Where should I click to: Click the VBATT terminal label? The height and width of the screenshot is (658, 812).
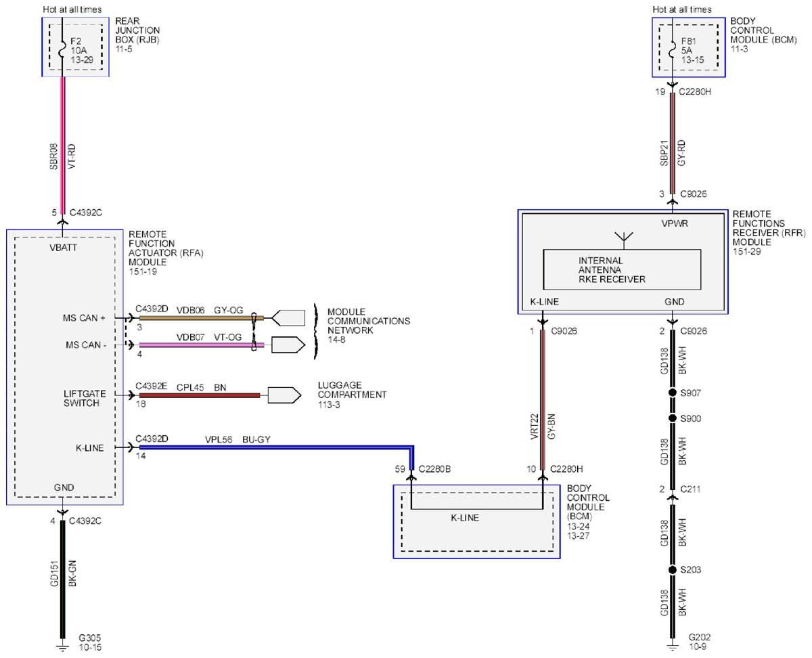[64, 248]
